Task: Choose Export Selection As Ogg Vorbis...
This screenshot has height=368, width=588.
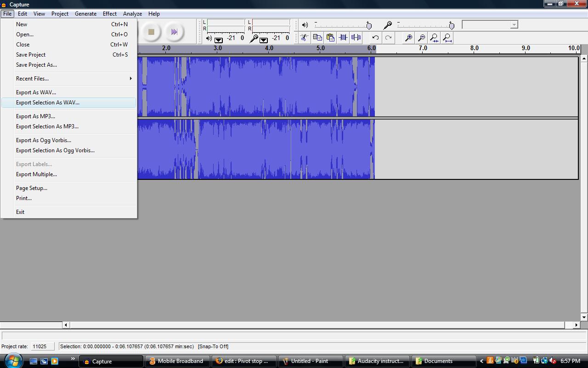Action: click(68, 150)
